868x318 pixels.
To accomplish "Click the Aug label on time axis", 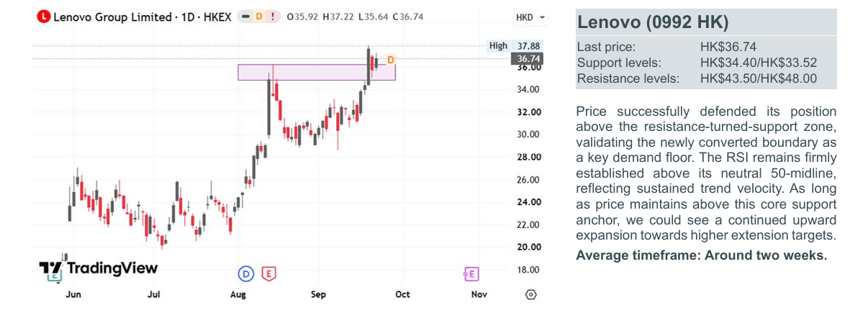I will (x=238, y=294).
